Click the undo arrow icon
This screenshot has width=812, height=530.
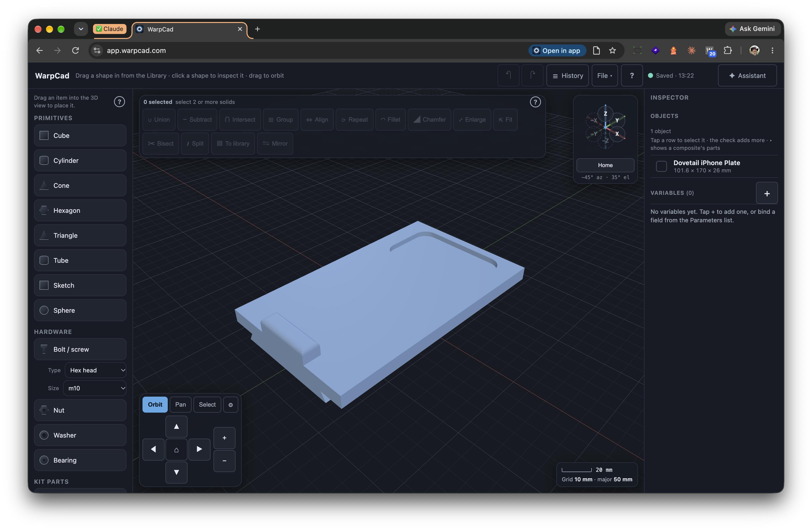[508, 75]
